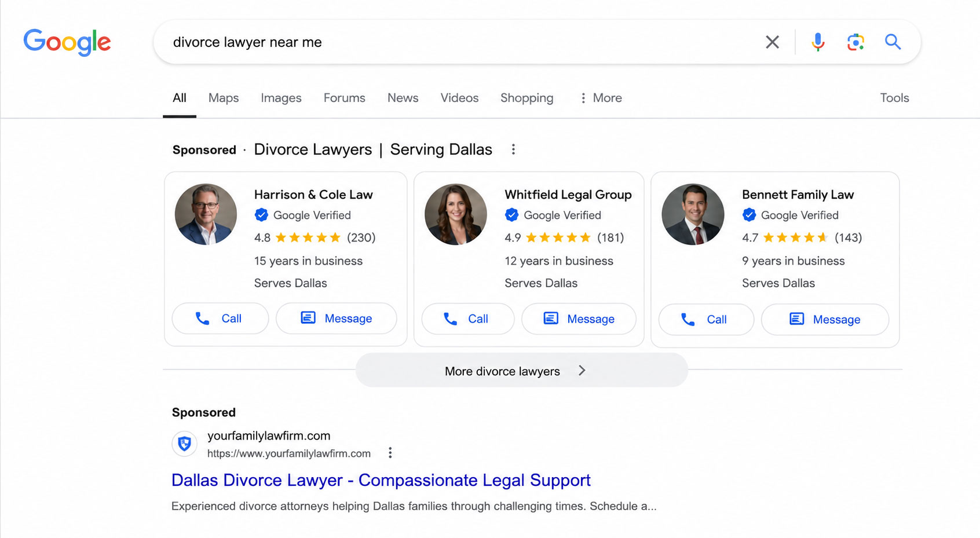The image size is (980, 538).
Task: Open the Harrison & Cole Law listing
Action: (313, 195)
